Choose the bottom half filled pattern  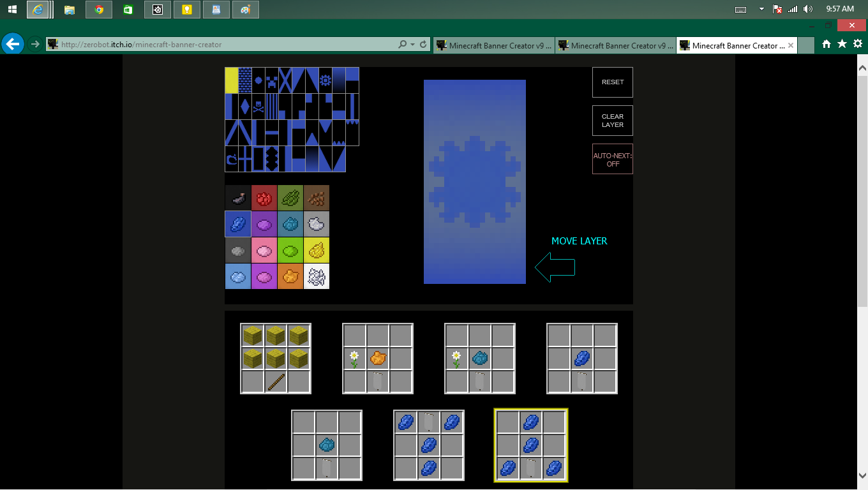point(298,159)
